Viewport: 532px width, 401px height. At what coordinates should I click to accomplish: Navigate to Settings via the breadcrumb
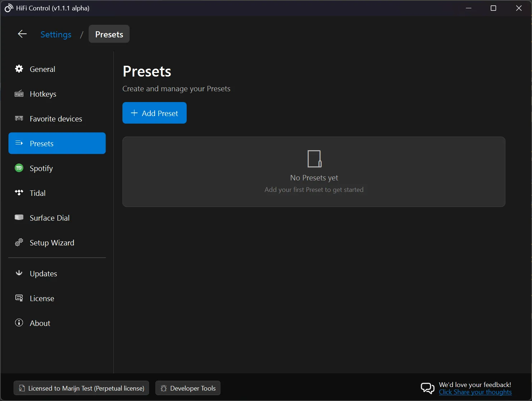(56, 34)
